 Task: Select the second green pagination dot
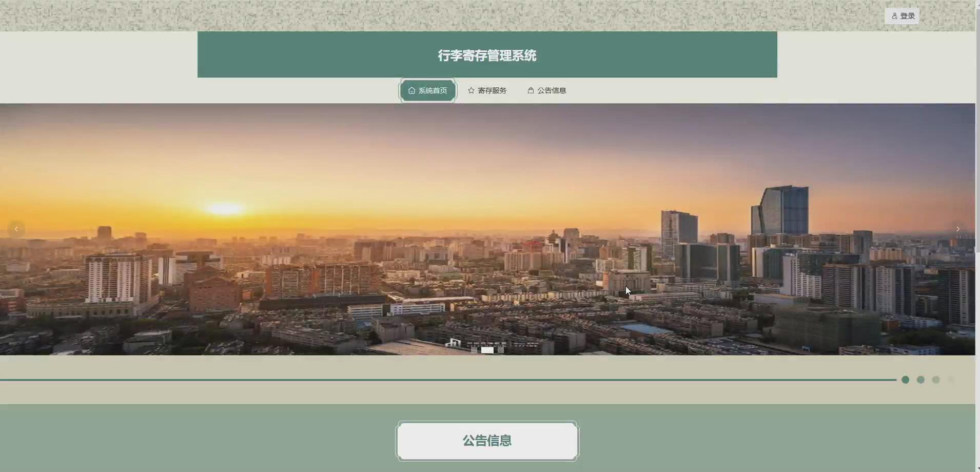coord(921,380)
